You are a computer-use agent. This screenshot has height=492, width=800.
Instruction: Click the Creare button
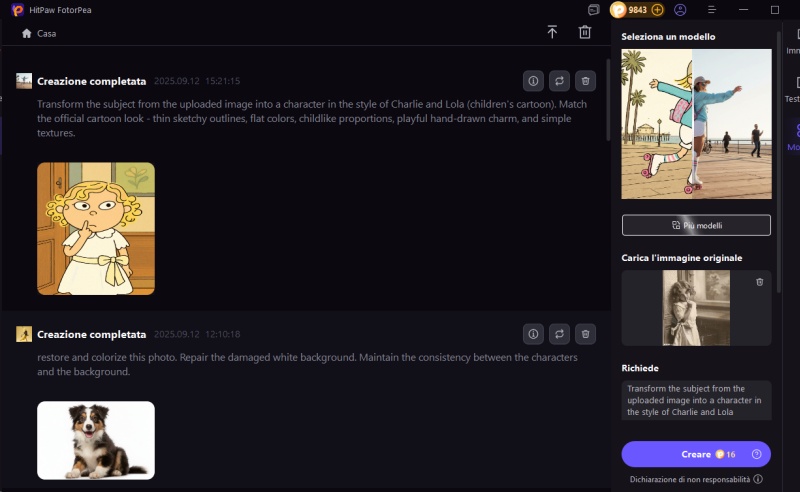[696, 454]
